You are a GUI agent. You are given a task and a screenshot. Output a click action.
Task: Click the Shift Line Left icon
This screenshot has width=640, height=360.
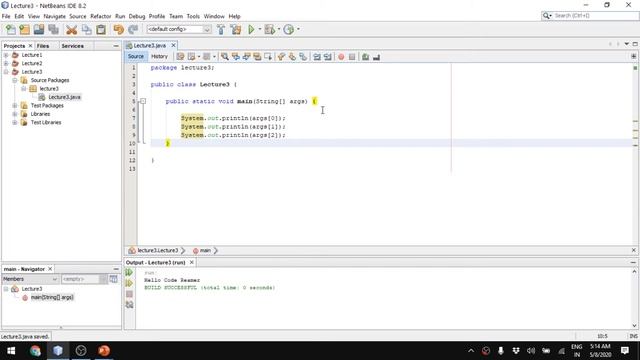(x=317, y=57)
